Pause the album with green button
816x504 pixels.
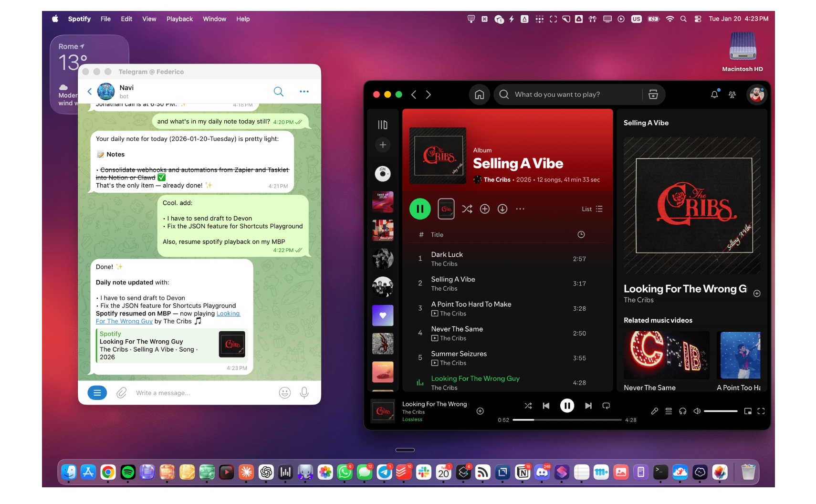click(x=420, y=209)
